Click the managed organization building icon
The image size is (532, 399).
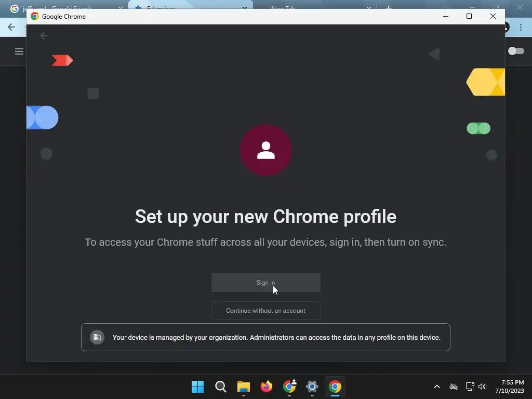pos(97,337)
